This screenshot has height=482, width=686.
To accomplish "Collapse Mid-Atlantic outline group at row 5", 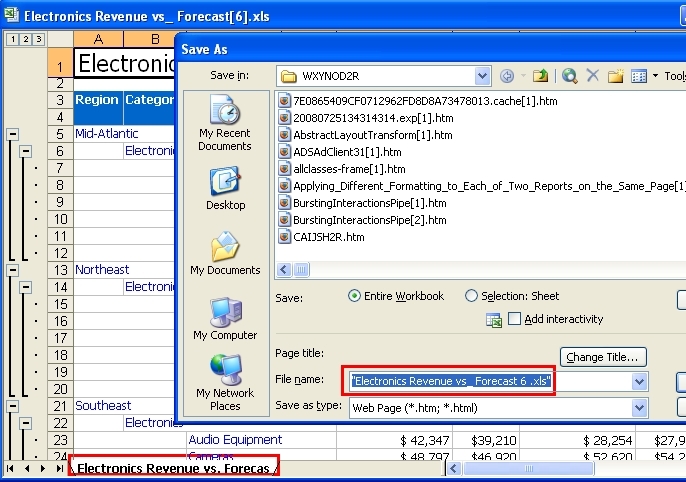I will point(13,134).
